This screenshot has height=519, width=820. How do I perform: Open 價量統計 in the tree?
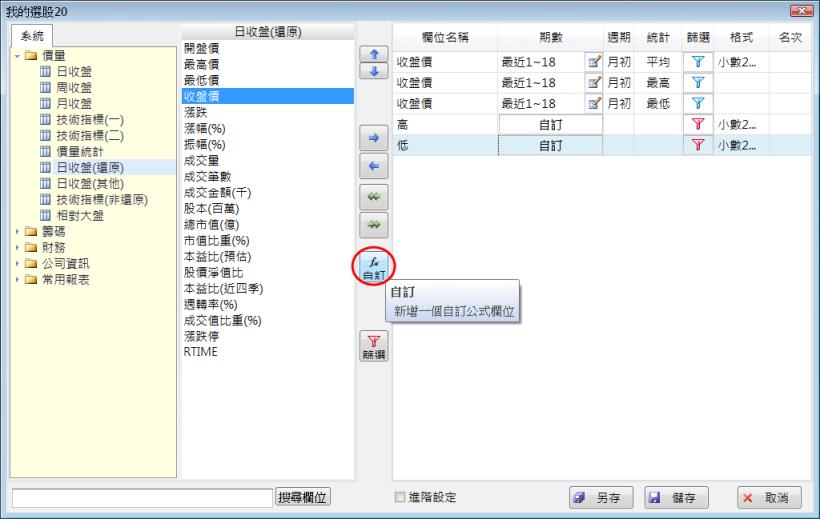click(x=80, y=151)
